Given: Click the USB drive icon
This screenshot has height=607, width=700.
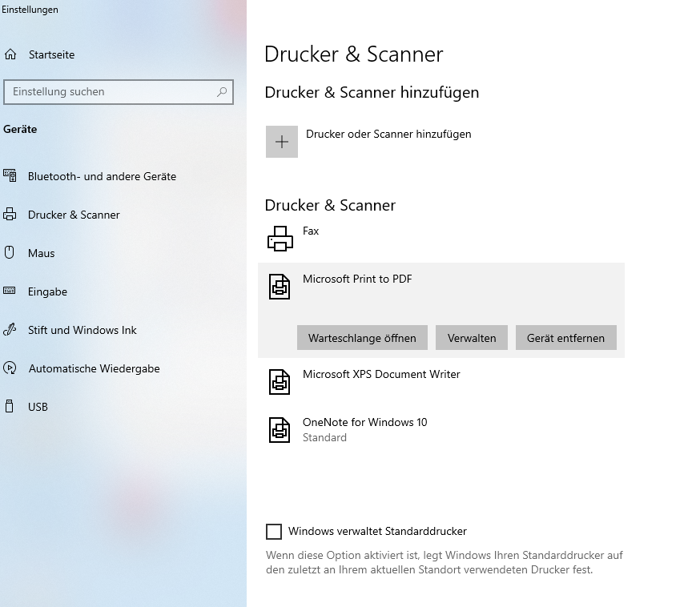Looking at the screenshot, I should (9, 406).
